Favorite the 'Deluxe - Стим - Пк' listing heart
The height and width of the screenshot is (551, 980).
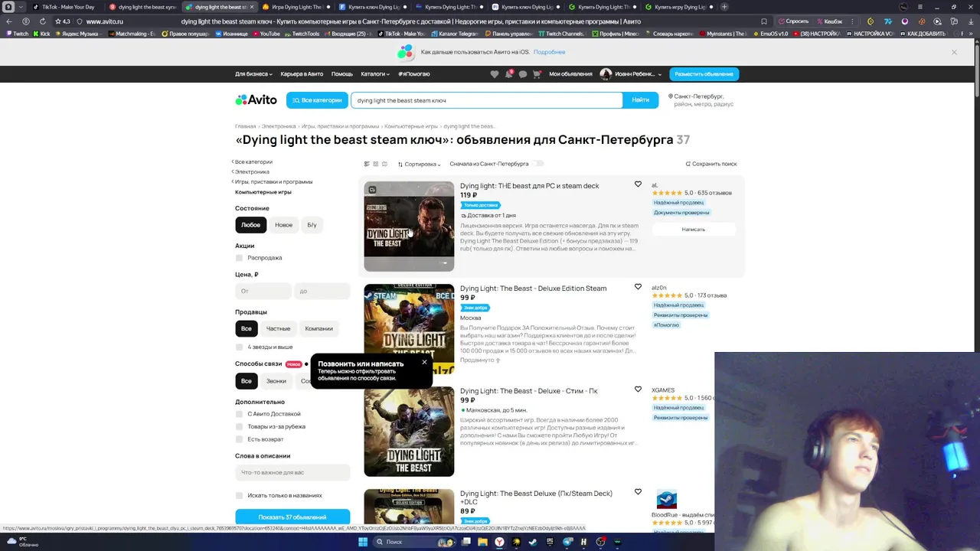point(638,390)
